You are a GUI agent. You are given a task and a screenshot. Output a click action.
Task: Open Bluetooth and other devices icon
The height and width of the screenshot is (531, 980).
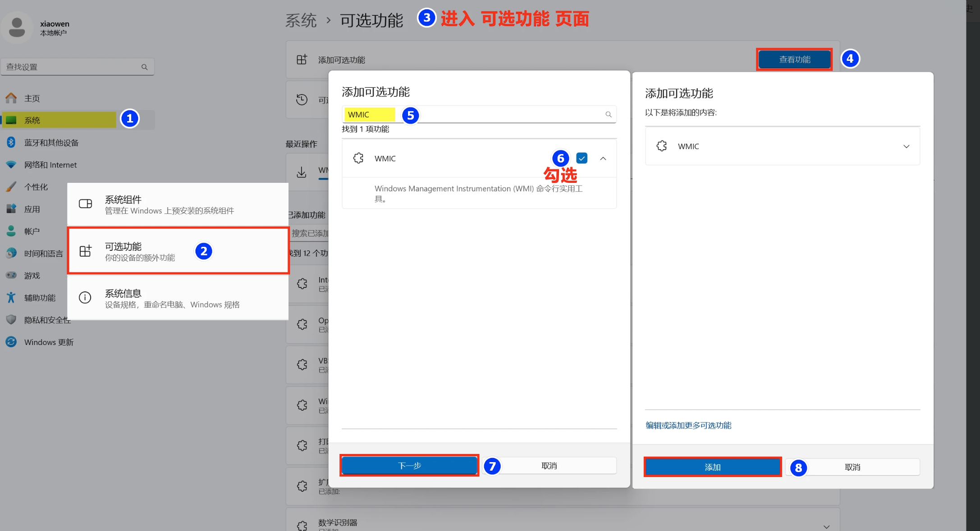pos(11,142)
